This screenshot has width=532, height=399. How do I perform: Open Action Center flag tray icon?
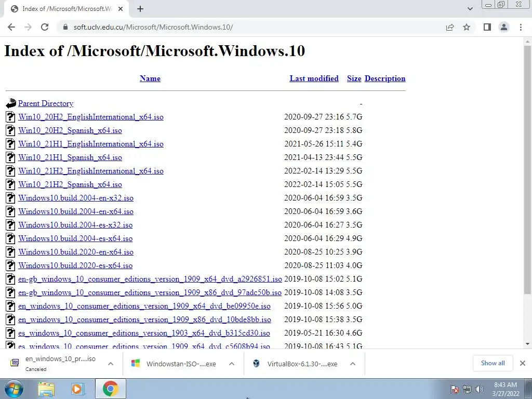click(x=455, y=389)
